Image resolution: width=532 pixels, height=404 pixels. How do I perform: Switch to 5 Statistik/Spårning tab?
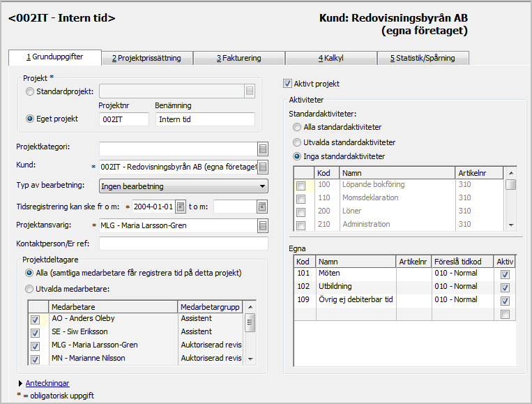[423, 58]
